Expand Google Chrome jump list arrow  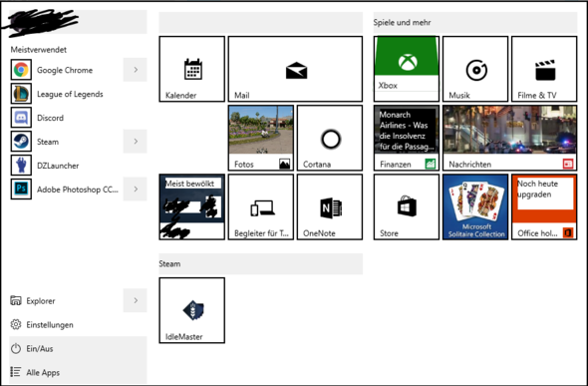[135, 70]
